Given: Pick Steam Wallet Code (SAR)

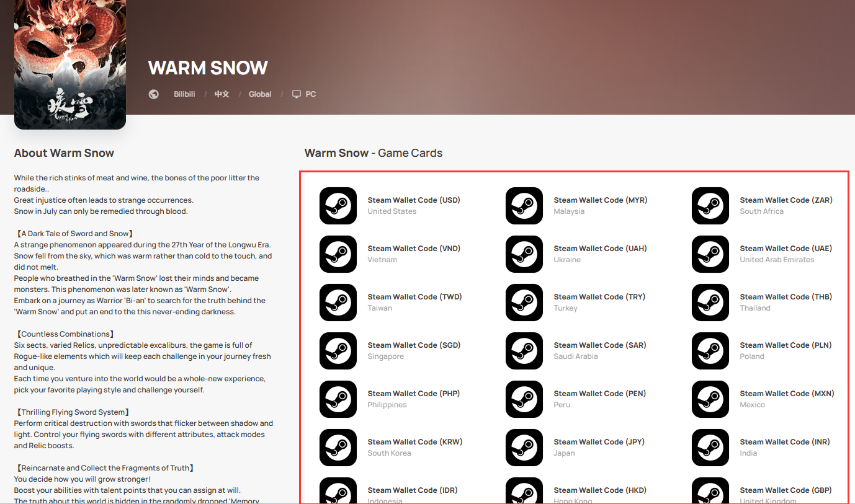Looking at the screenshot, I should (600, 345).
